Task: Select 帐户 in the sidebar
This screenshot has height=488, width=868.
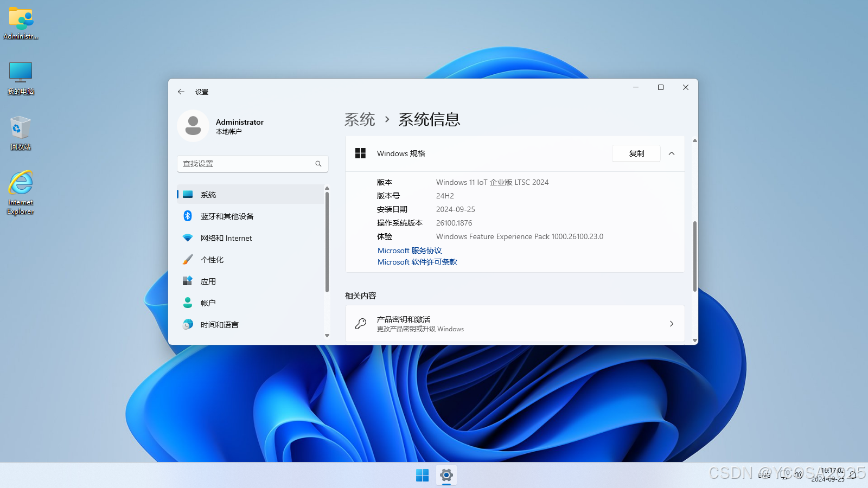Action: 250,303
